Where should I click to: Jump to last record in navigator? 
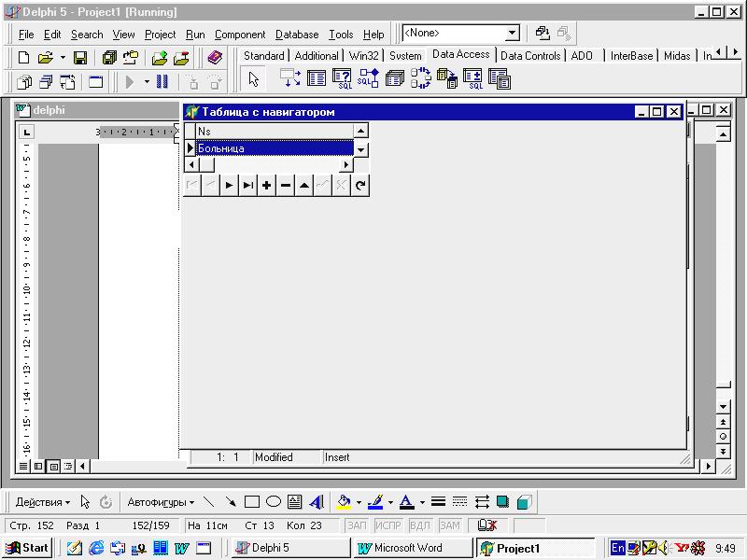coord(247,185)
